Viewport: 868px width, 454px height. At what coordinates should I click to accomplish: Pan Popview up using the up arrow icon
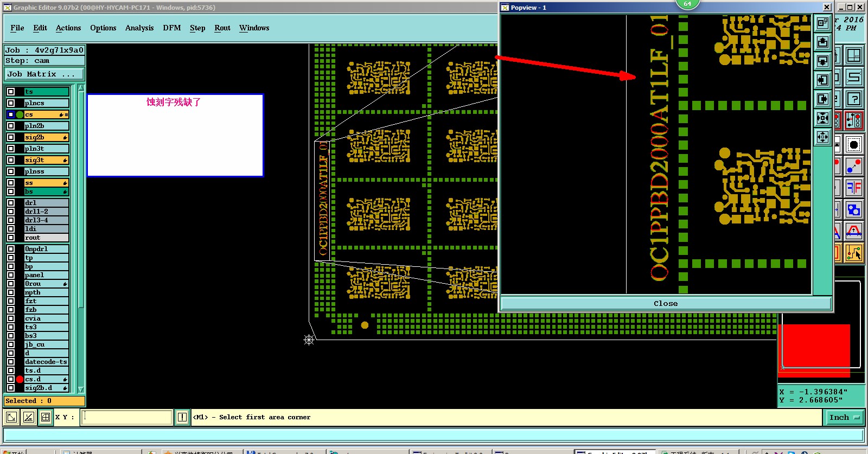pyautogui.click(x=822, y=42)
